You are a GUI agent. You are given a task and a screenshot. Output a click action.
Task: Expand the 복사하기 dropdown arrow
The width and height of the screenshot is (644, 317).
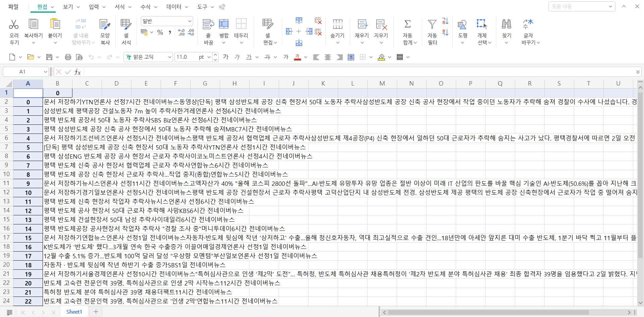pos(34,43)
